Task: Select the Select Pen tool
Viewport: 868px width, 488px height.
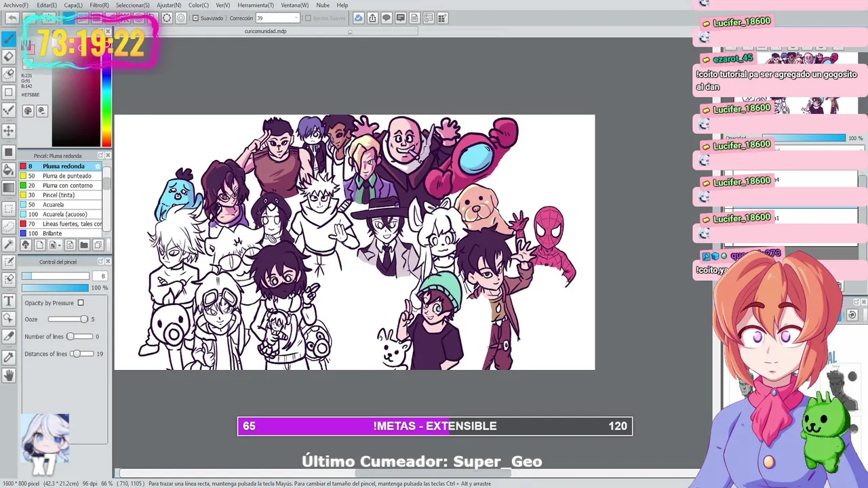Action: pos(9,262)
